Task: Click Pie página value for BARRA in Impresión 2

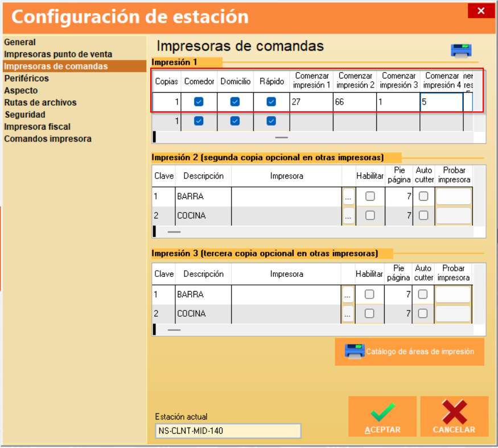Action: [x=399, y=197]
